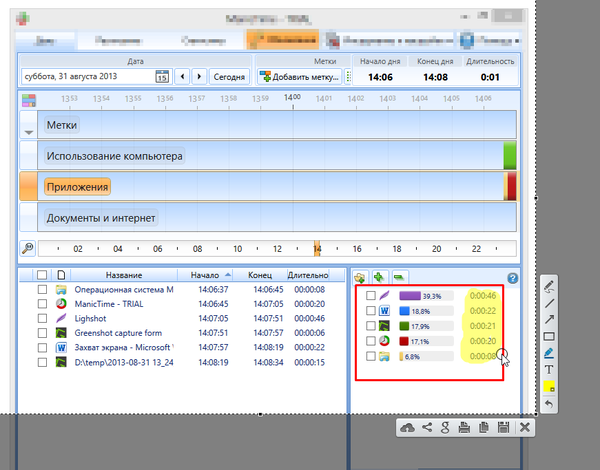The width and height of the screenshot is (600, 470).
Task: Click the folder icon in summary toolbar
Action: 360,277
